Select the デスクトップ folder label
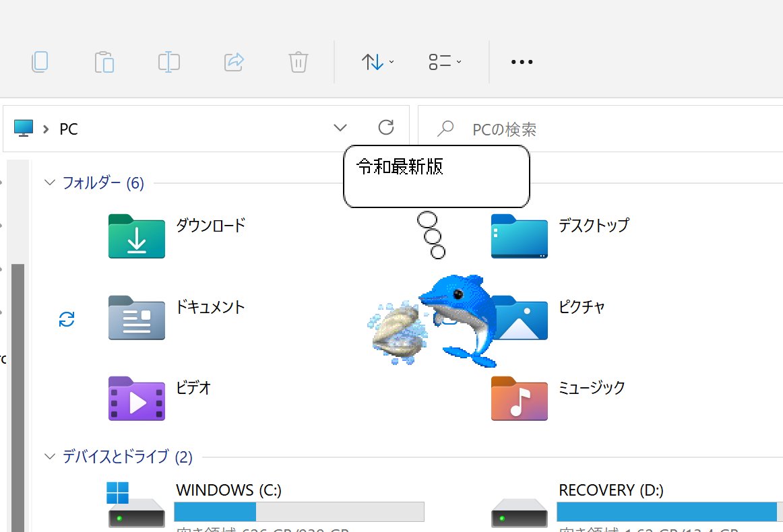This screenshot has height=532, width=783. (x=594, y=225)
